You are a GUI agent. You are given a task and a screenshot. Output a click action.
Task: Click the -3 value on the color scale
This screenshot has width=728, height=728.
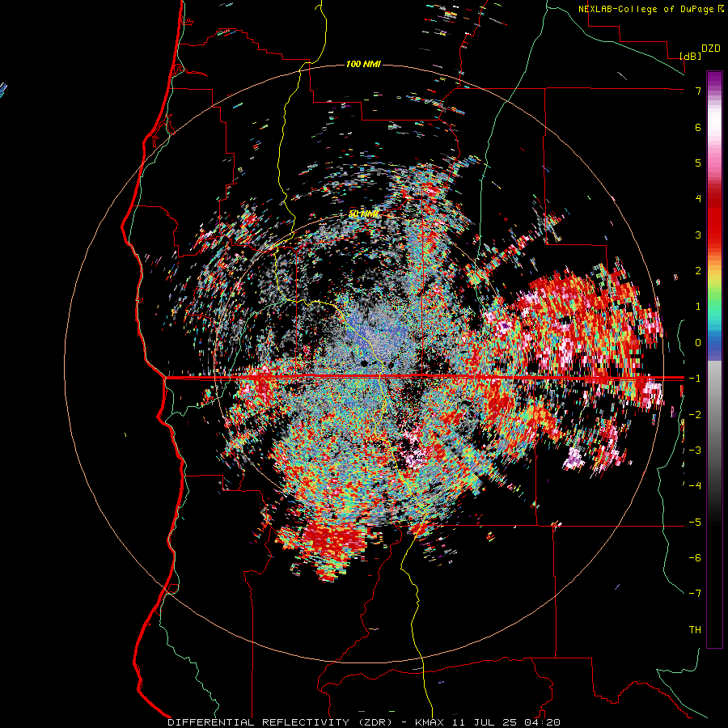[695, 451]
